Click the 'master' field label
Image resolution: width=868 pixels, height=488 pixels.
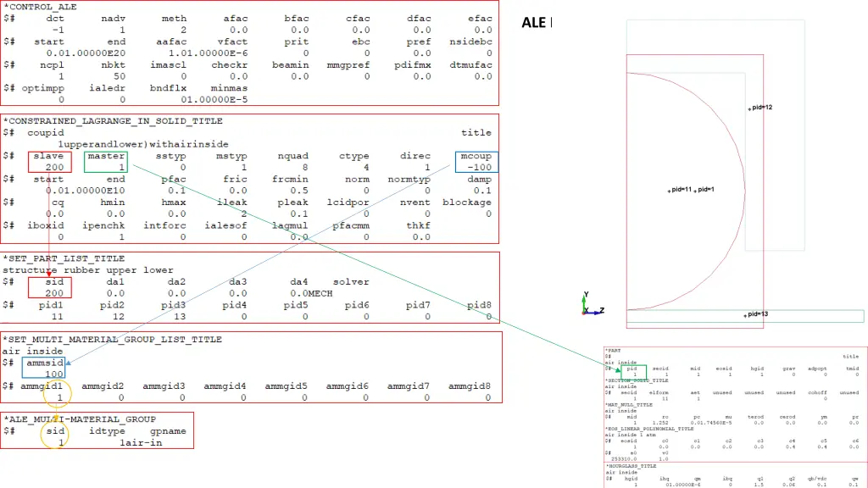(106, 156)
